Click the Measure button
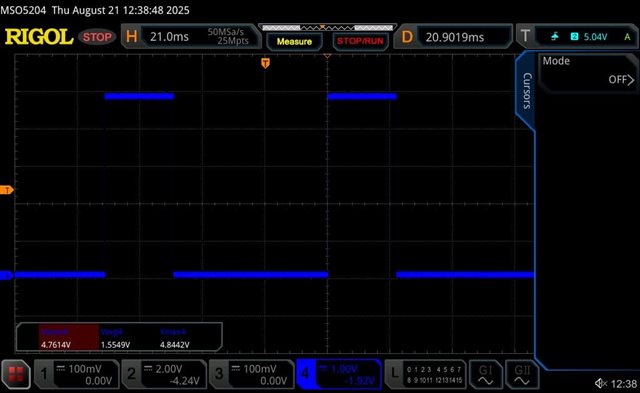This screenshot has height=393, width=640. (x=294, y=41)
